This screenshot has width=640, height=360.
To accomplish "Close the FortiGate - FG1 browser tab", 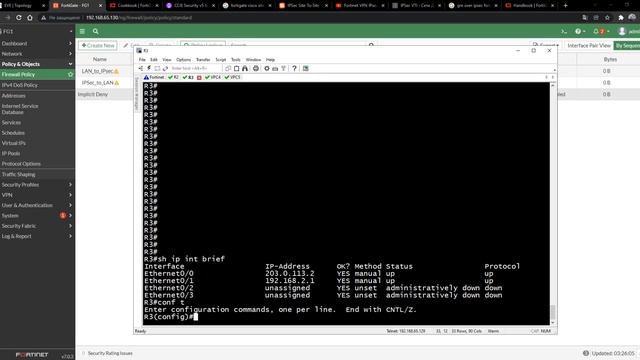I will tap(100, 5).
